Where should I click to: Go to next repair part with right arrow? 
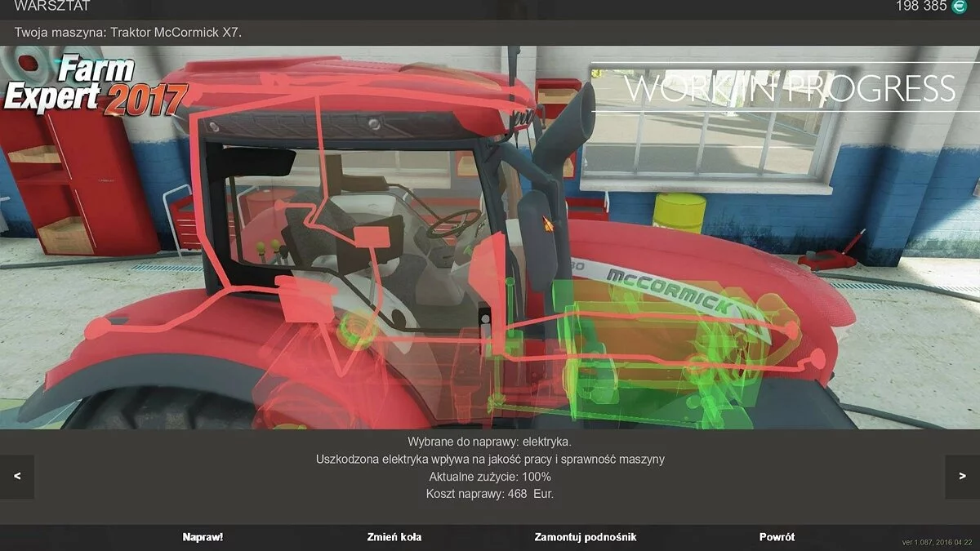[x=961, y=477]
